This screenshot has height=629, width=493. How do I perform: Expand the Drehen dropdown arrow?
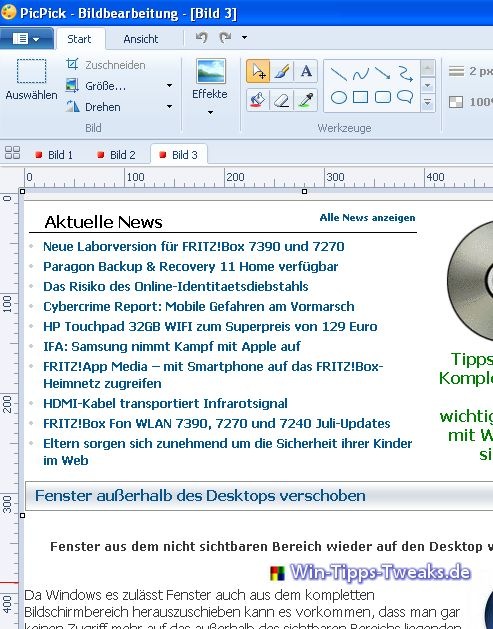click(169, 106)
